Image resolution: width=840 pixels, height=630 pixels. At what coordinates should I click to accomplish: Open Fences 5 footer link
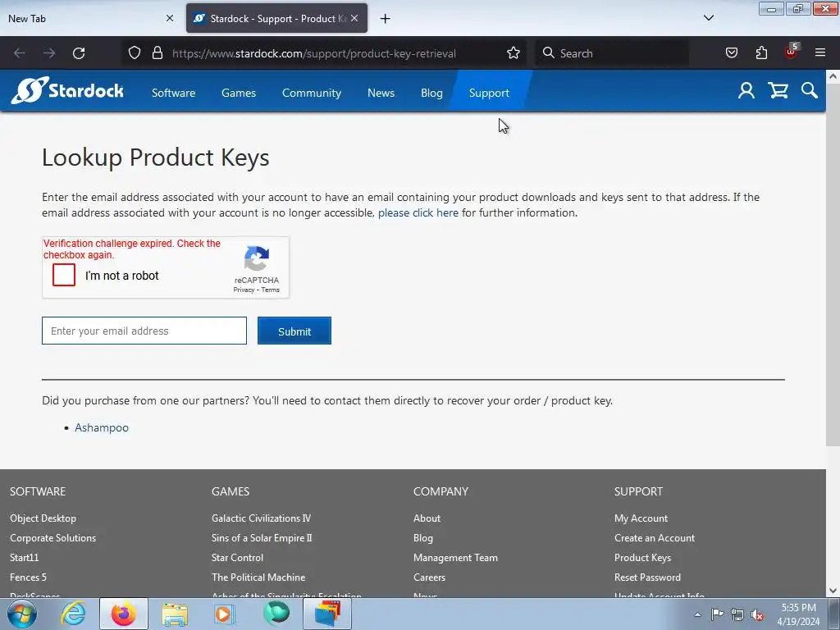pos(28,577)
